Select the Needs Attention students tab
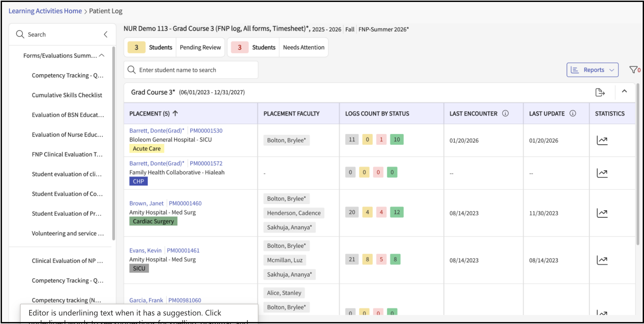 coord(303,47)
